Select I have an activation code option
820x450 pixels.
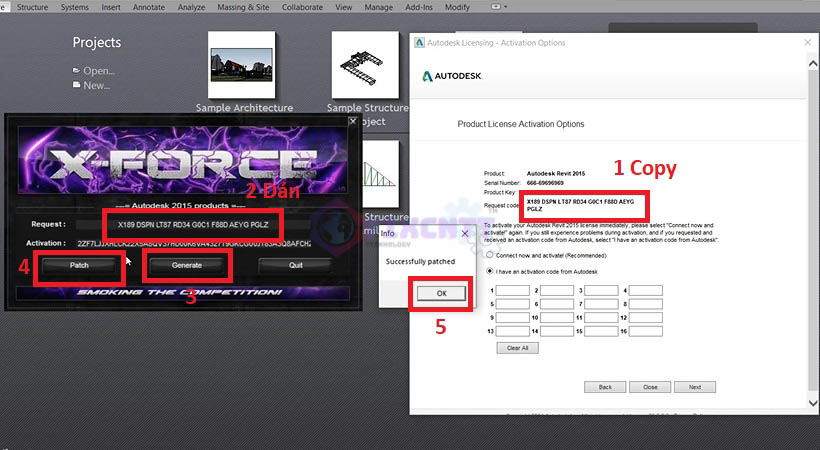[x=490, y=271]
